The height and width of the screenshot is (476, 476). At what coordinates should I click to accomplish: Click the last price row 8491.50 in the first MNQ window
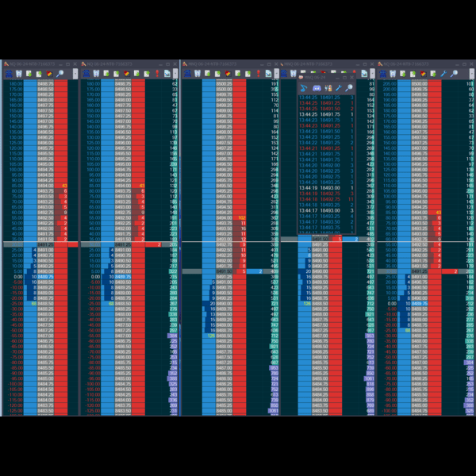tap(230, 271)
